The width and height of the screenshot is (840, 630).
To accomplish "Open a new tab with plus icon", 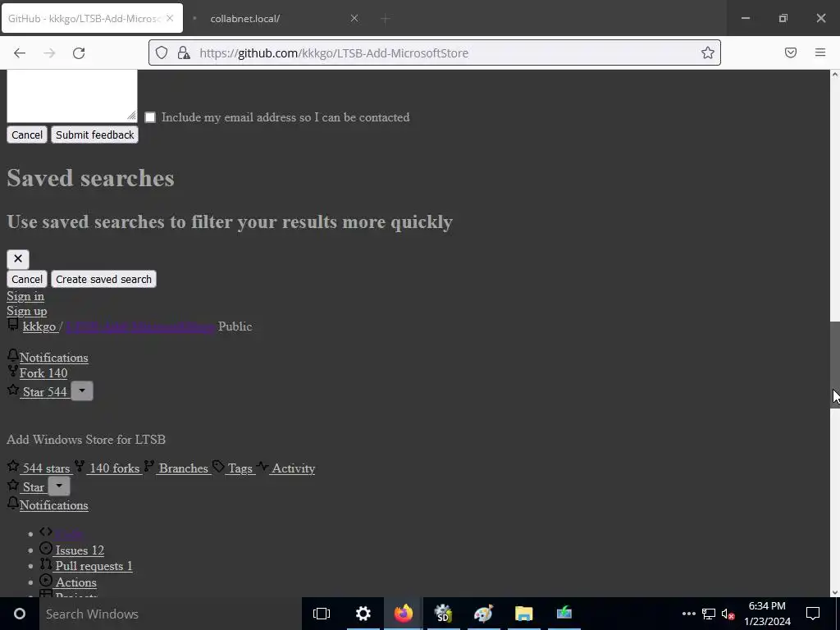I will 386,19.
